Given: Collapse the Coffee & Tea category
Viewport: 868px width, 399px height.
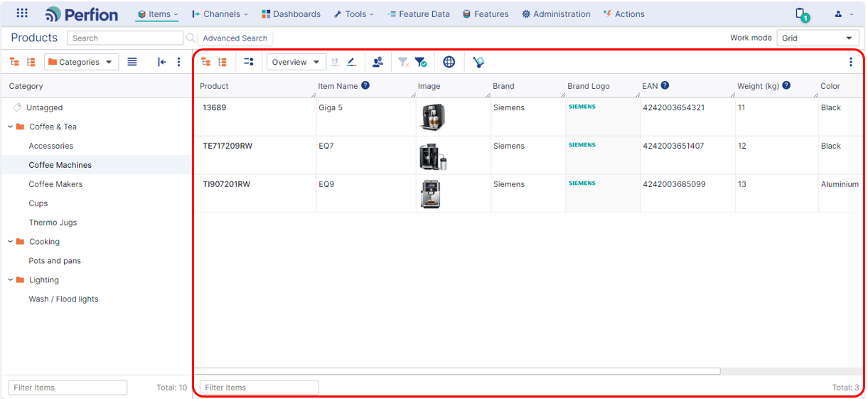Looking at the screenshot, I should (11, 127).
